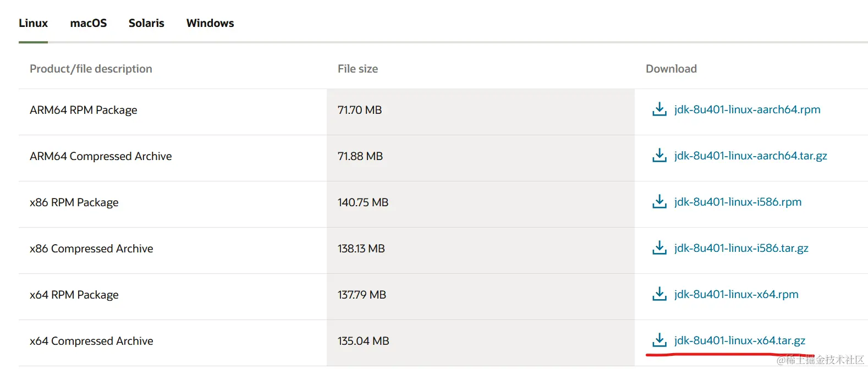Click the jdk-8u401-linux-i586.tar.gz link

[x=741, y=248]
